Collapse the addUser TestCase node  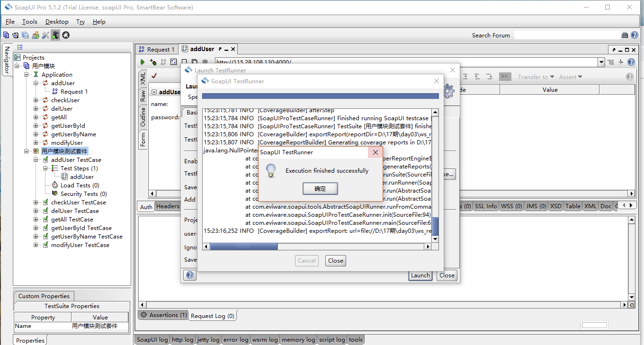click(x=36, y=159)
